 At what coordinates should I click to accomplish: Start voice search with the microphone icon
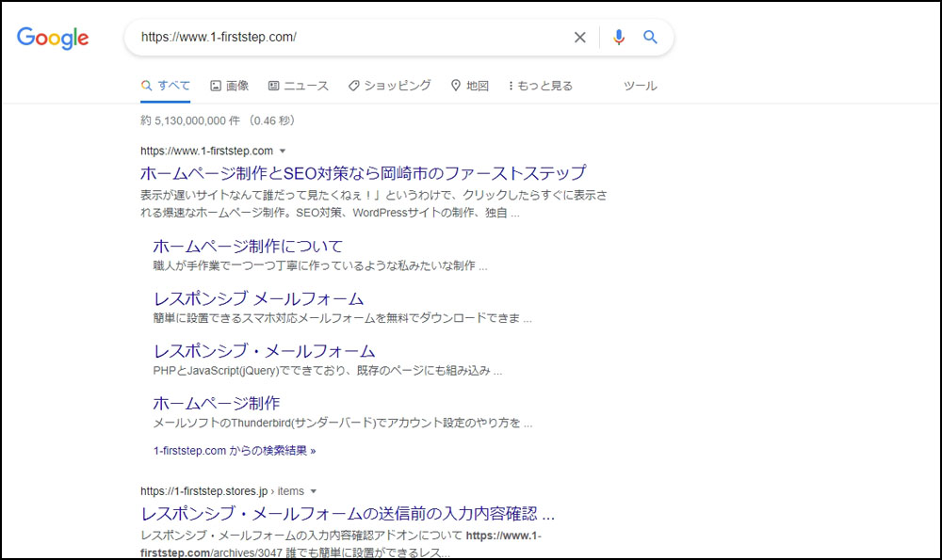(x=618, y=38)
